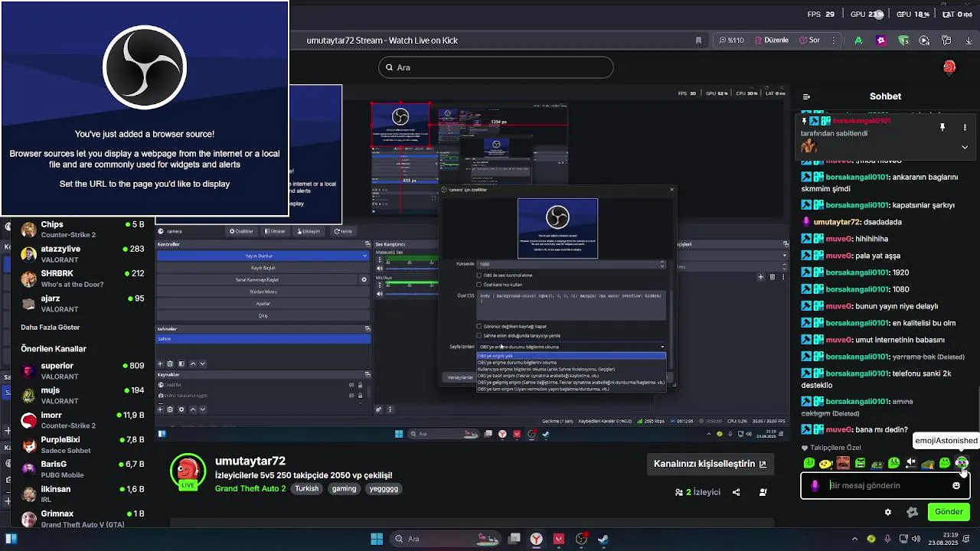Click the pin icon on pinned message

(x=942, y=127)
